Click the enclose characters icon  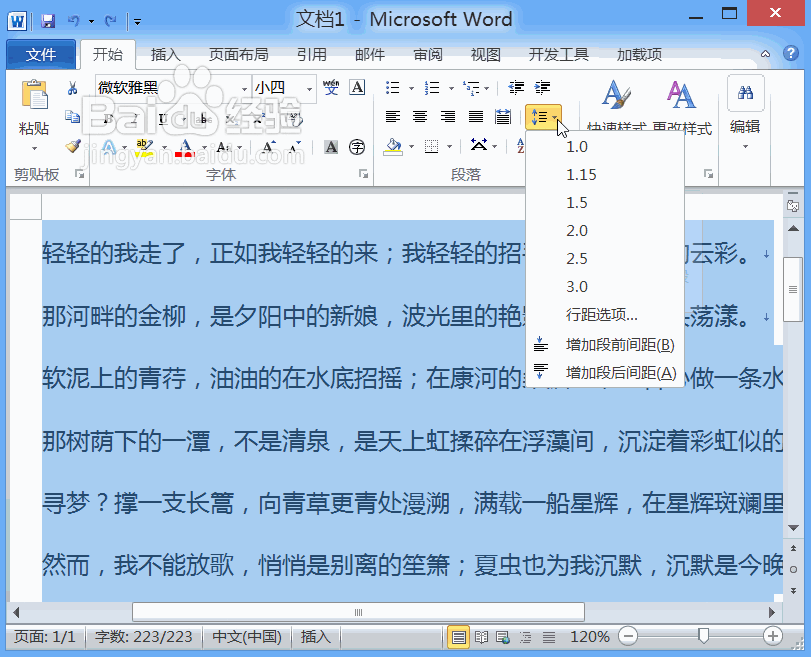pos(357,147)
